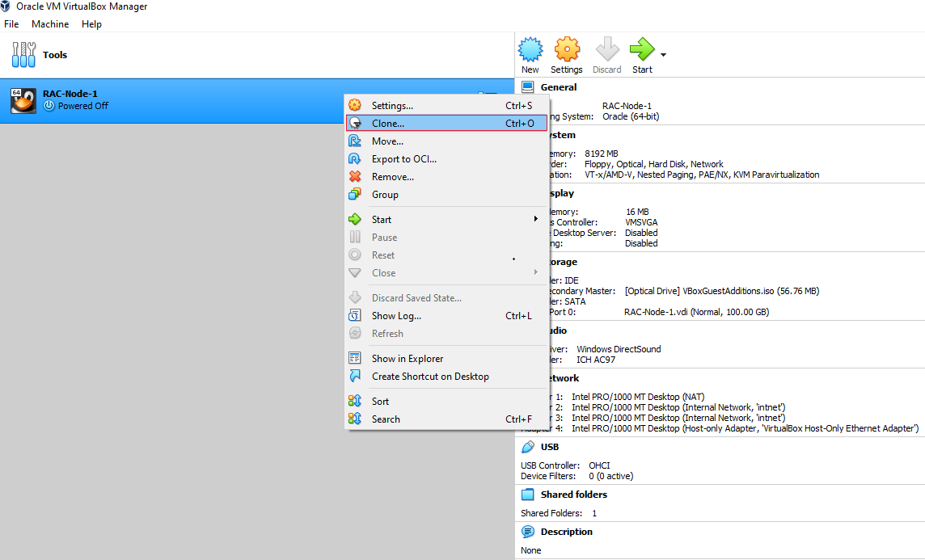
Task: Choose Settings... in the context menu
Action: (446, 106)
